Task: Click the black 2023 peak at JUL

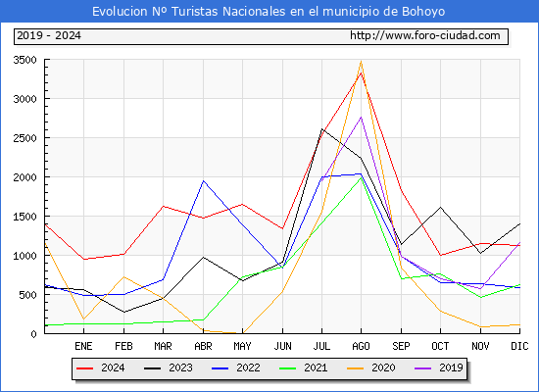Action: 321,129
